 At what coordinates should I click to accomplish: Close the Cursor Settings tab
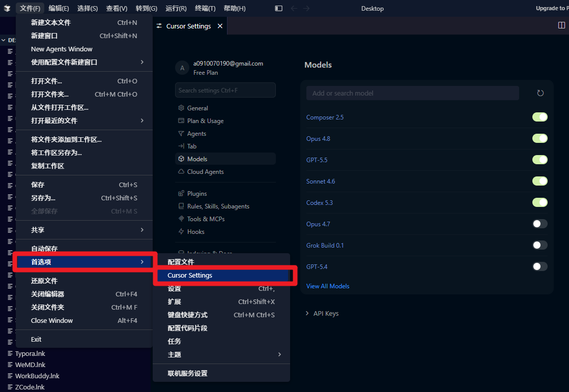220,26
